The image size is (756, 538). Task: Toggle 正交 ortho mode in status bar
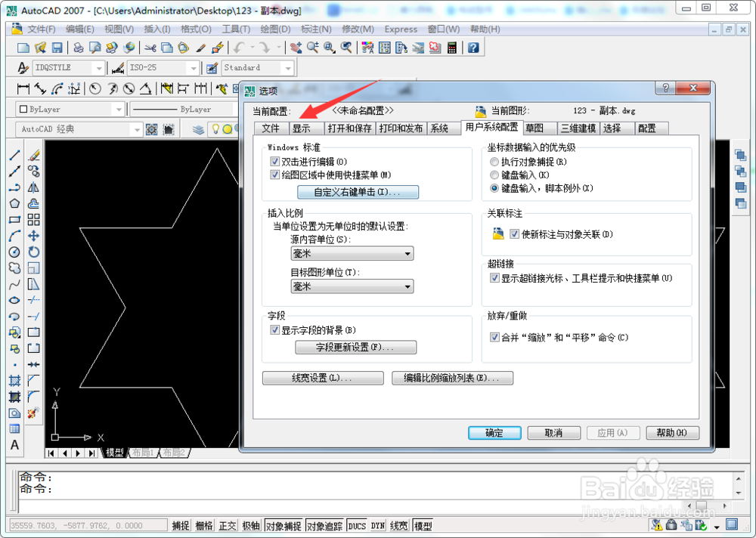(228, 525)
